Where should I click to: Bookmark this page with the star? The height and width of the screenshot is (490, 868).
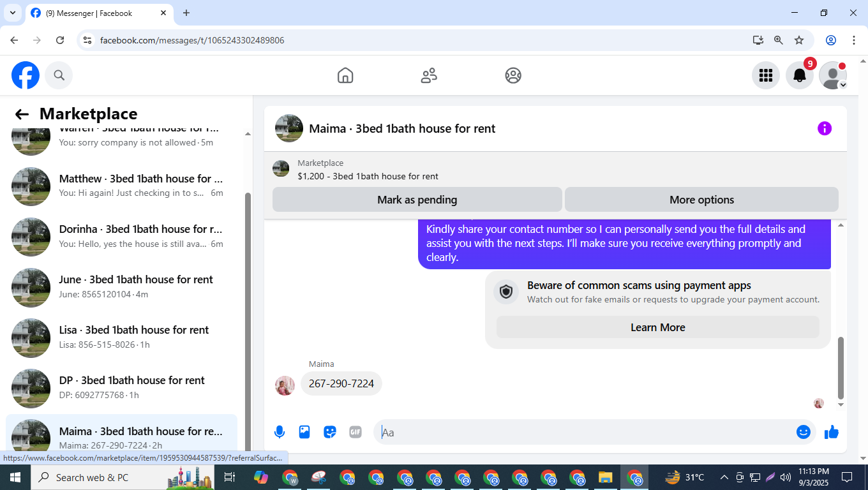click(x=799, y=40)
